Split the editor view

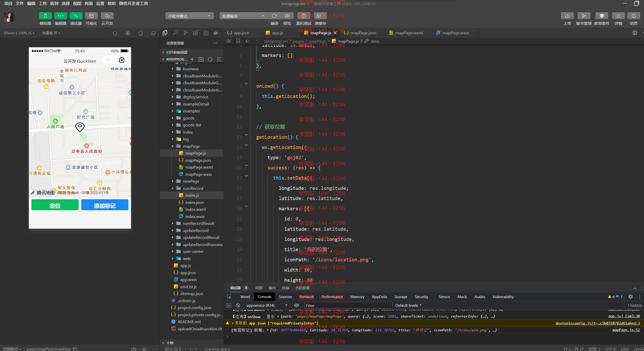(x=635, y=33)
